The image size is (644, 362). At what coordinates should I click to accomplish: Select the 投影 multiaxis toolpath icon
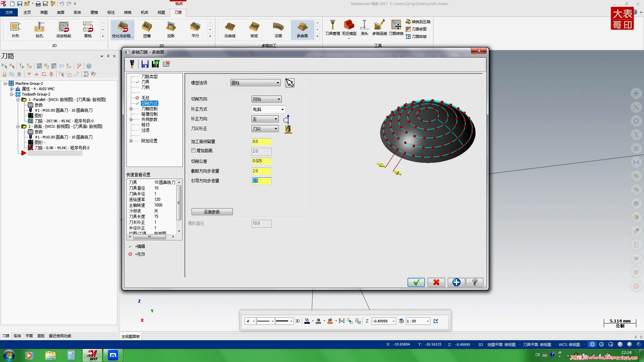point(170,29)
